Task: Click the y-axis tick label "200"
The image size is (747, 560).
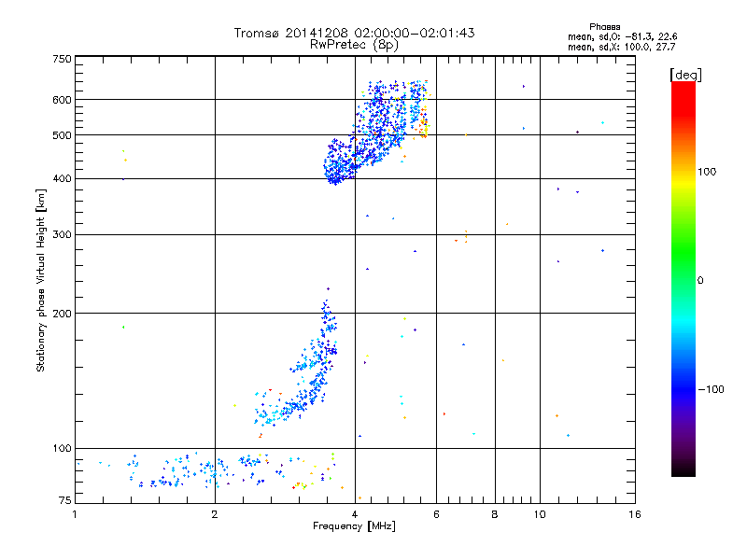Action: click(62, 314)
